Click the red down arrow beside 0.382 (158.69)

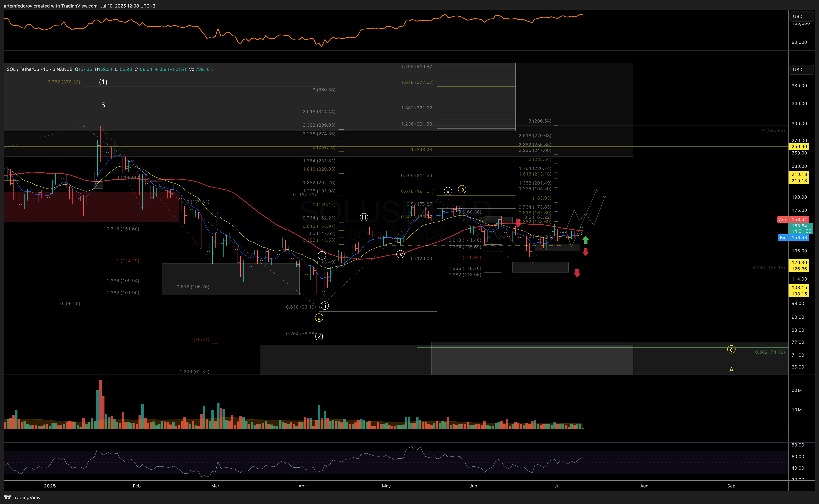518,223
